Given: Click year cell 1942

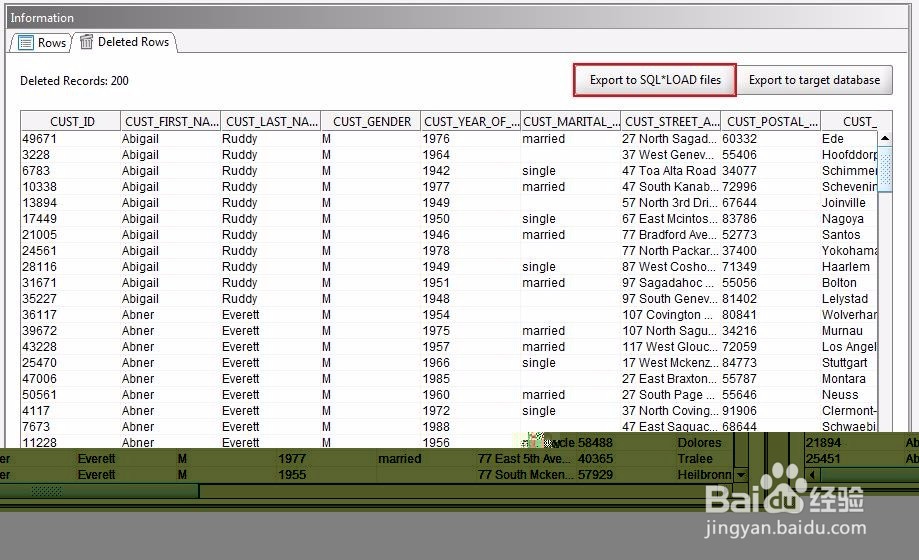Looking at the screenshot, I should click(471, 171).
